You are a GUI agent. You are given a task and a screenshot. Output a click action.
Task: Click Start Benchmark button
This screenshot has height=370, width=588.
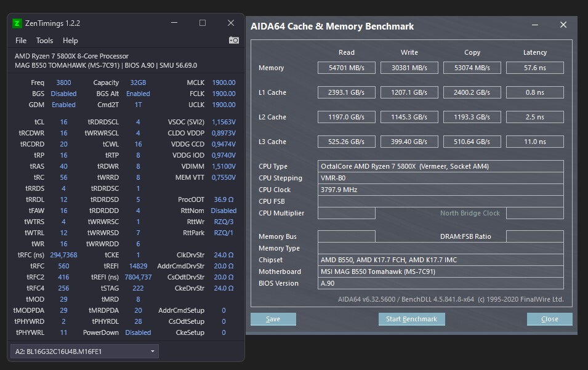(411, 319)
